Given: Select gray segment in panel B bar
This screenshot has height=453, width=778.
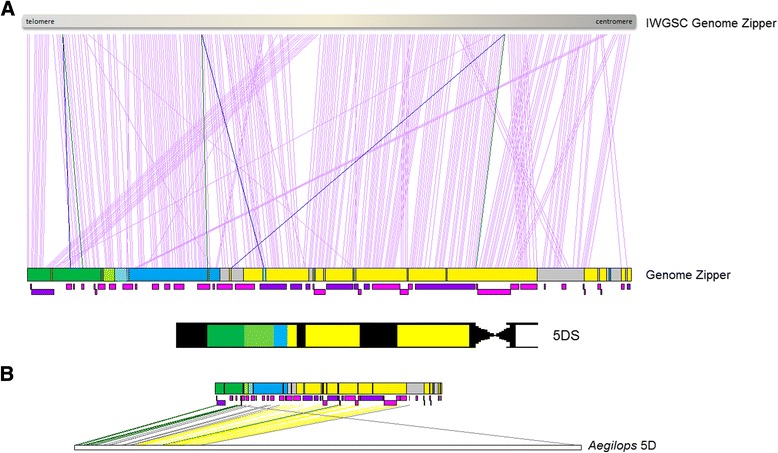Looking at the screenshot, I should point(414,388).
